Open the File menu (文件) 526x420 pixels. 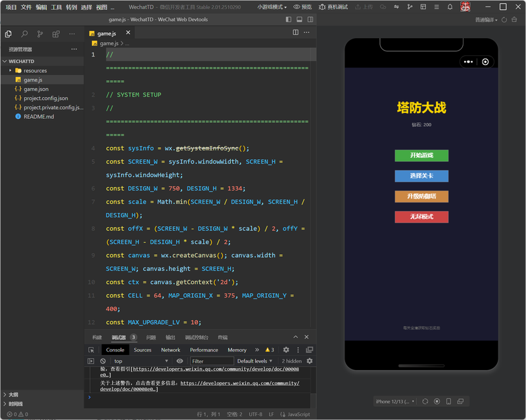click(x=26, y=7)
